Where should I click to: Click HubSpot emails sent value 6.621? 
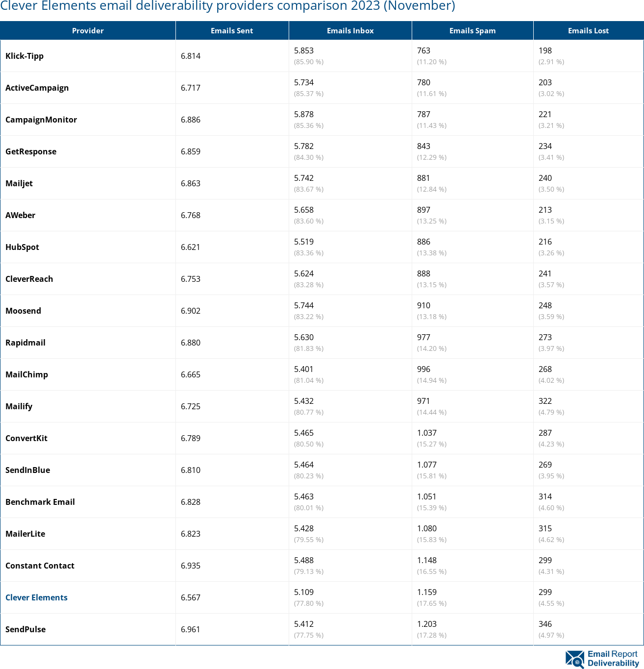tap(191, 247)
